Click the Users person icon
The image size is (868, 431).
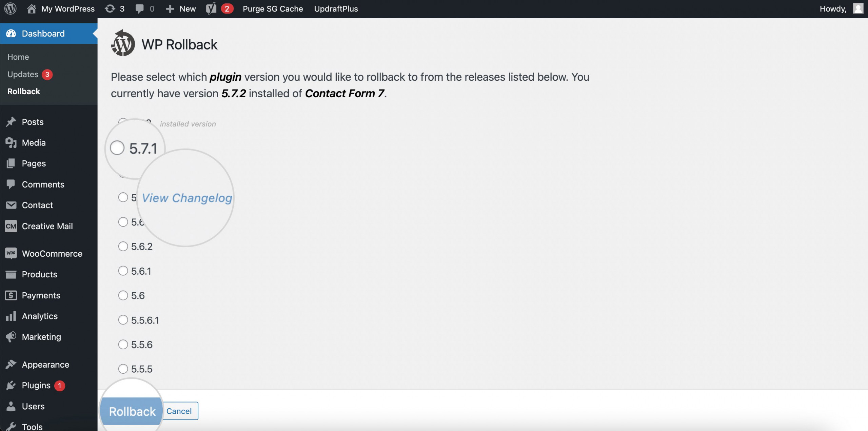[11, 406]
